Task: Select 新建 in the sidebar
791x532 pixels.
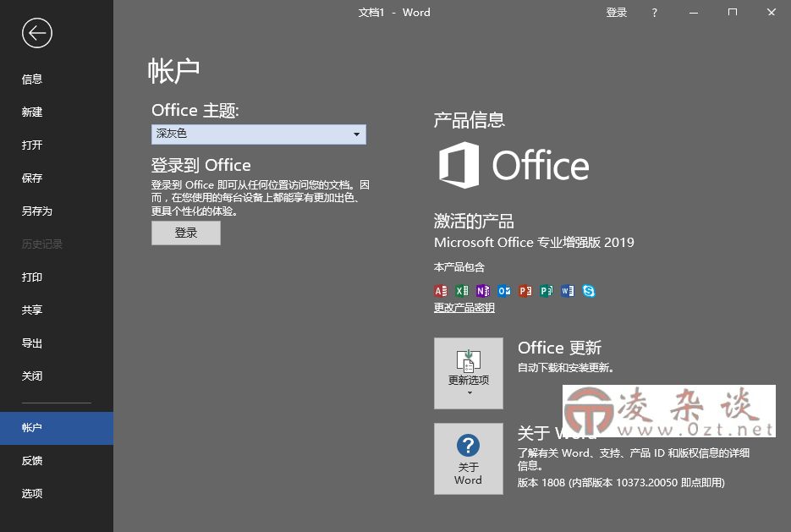Action: [x=57, y=112]
